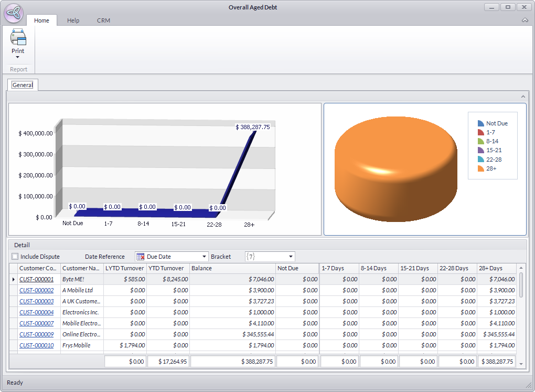Switch to the Help ribbon tab
The height and width of the screenshot is (392, 535).
click(x=73, y=20)
